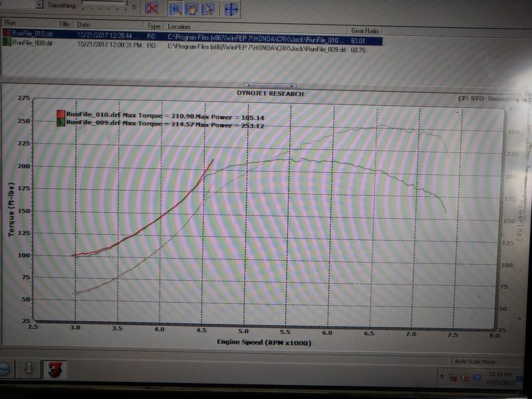Click red legend marker for RunFile_010.drf
Viewport: 532px width, 399px height.
61,114
